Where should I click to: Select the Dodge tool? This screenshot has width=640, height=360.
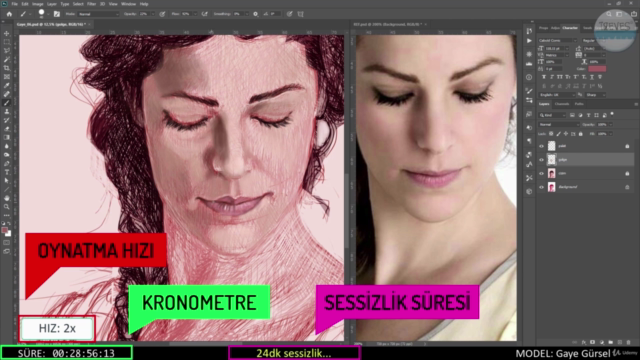coord(7,155)
